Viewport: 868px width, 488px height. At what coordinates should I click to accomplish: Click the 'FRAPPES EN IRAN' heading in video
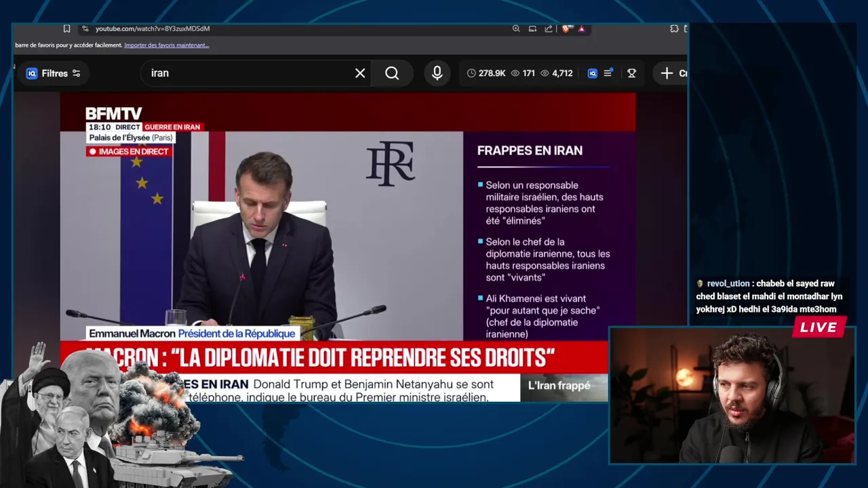tap(530, 150)
